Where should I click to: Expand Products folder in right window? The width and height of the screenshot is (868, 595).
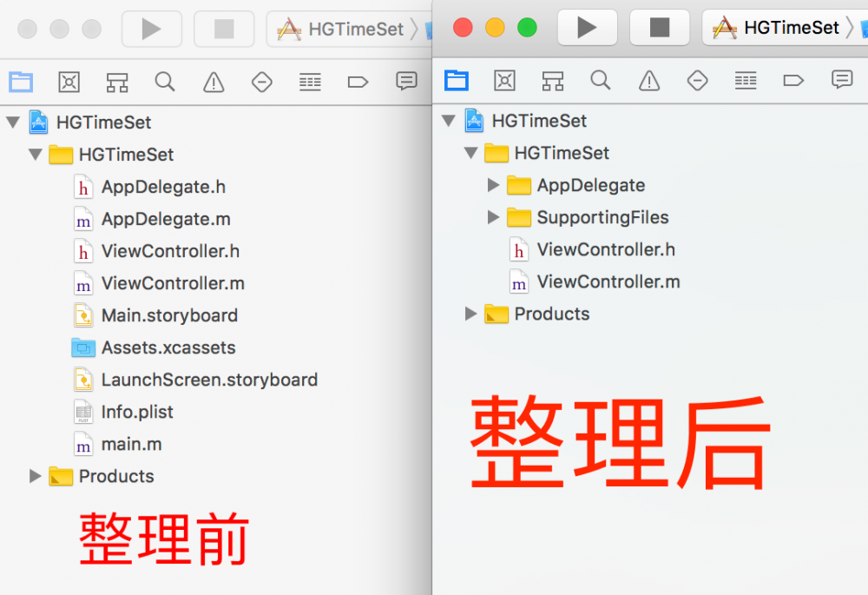tap(471, 314)
